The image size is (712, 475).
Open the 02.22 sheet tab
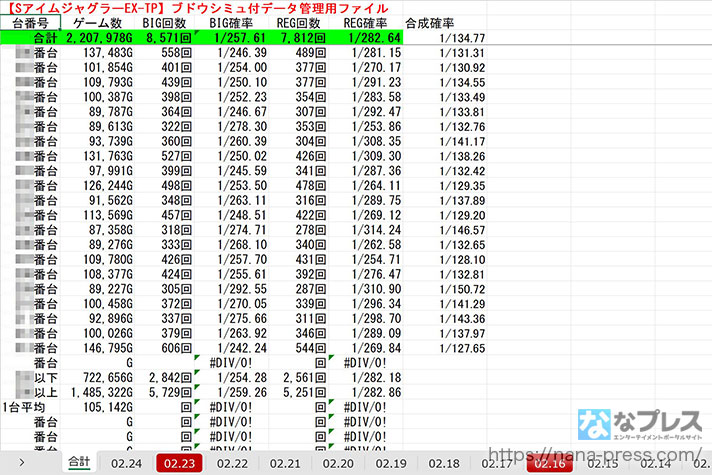coord(232,463)
